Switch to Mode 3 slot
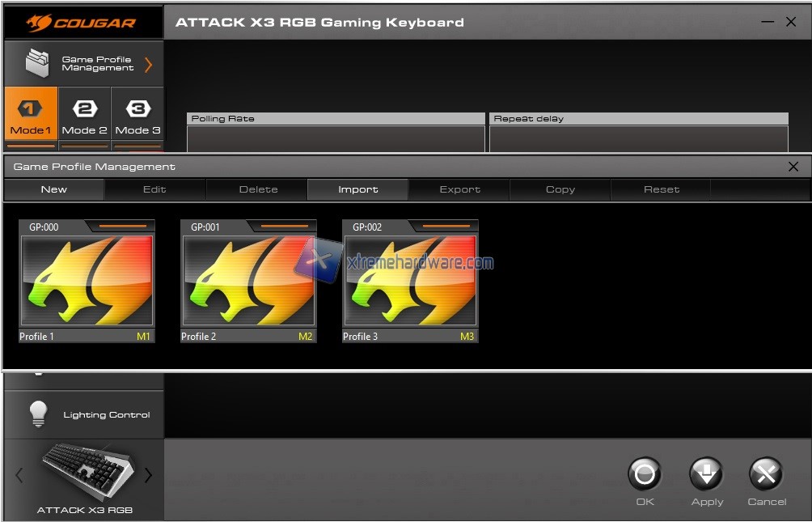Viewport: 812px width, 522px height. pyautogui.click(x=137, y=117)
